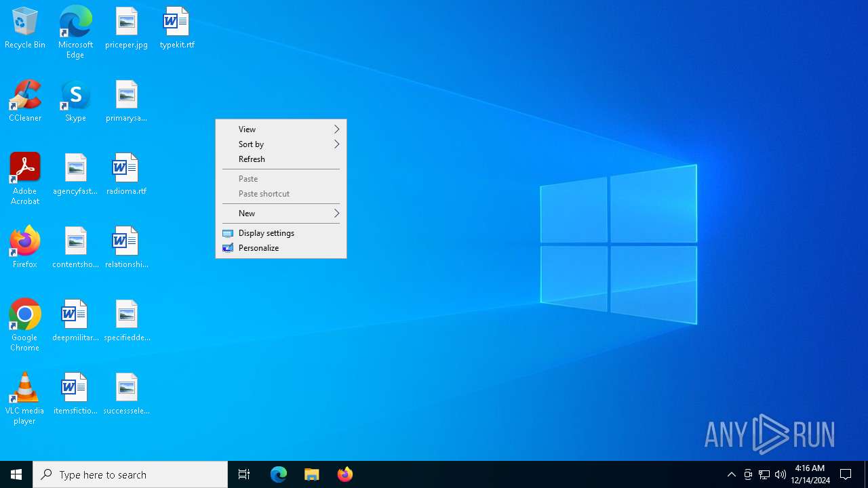Open the Meet Now tray icon
The height and width of the screenshot is (488, 868).
pos(748,474)
